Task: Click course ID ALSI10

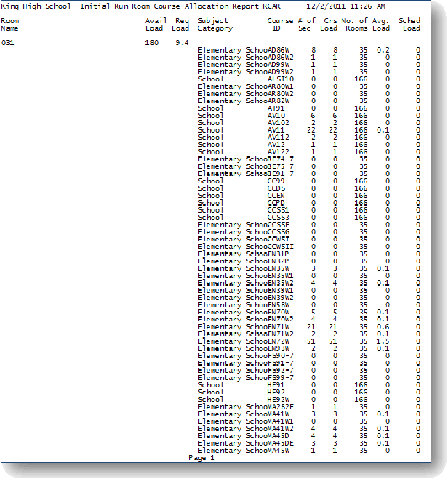Action: 280,79
